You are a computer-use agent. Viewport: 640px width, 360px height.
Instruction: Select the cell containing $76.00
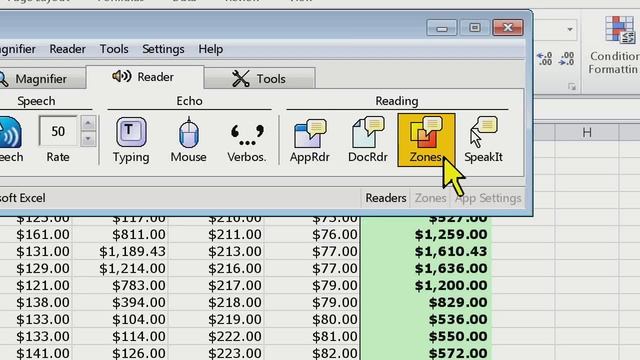click(x=312, y=235)
